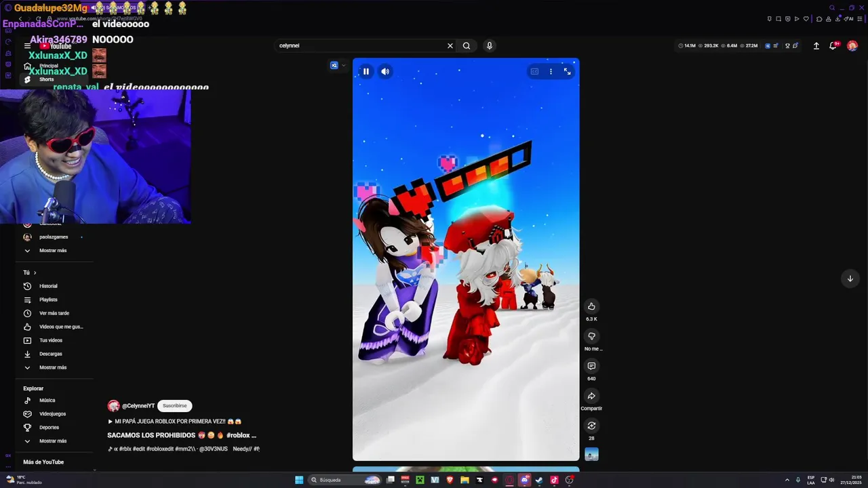Open the browser tab search magnifier
Screen dimensions: 868x488
832,8
